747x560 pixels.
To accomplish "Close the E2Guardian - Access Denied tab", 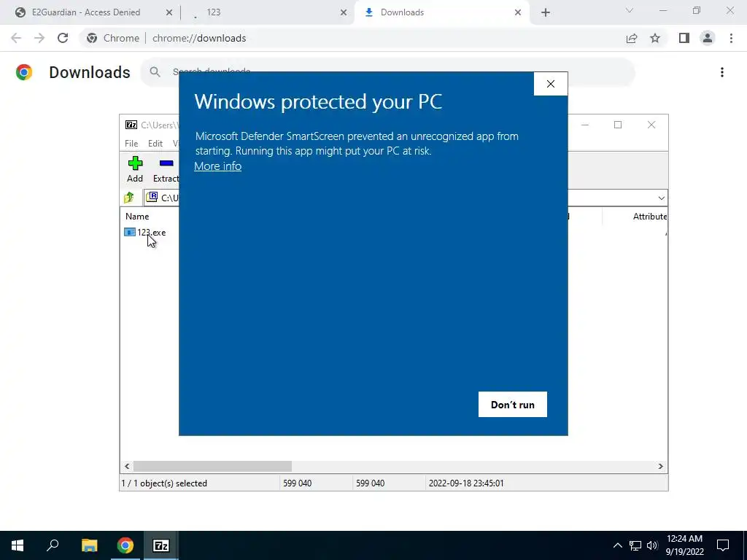I will [x=169, y=13].
